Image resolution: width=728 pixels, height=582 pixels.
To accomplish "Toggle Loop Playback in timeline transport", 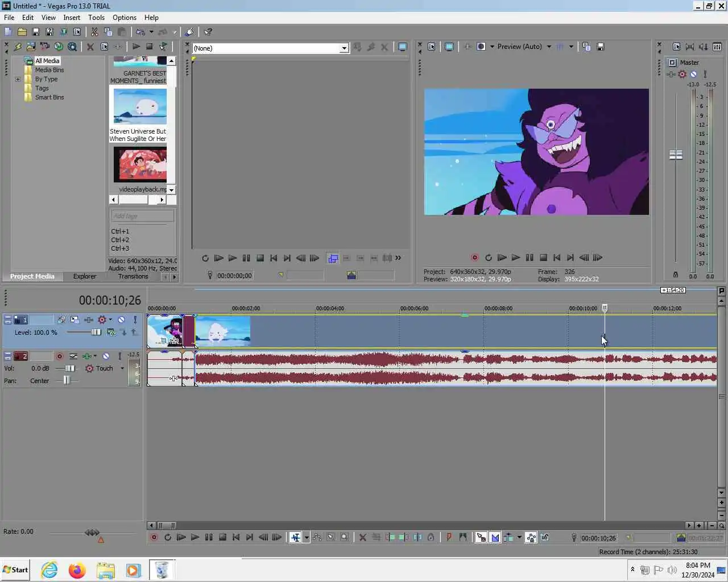I will (x=168, y=537).
